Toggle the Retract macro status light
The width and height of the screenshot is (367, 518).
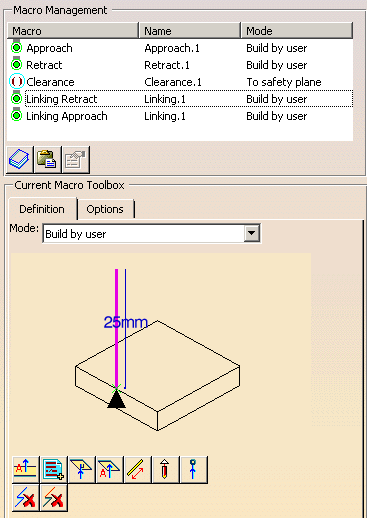(x=16, y=64)
